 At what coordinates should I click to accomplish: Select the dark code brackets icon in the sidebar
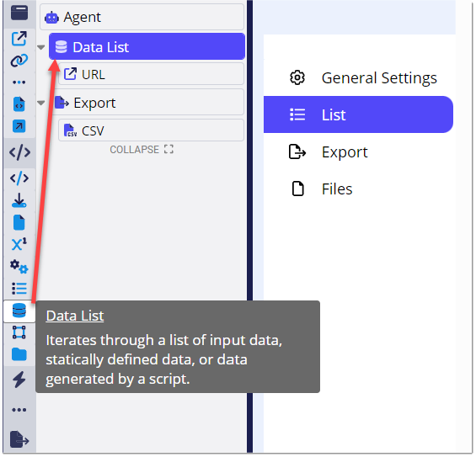click(x=19, y=152)
